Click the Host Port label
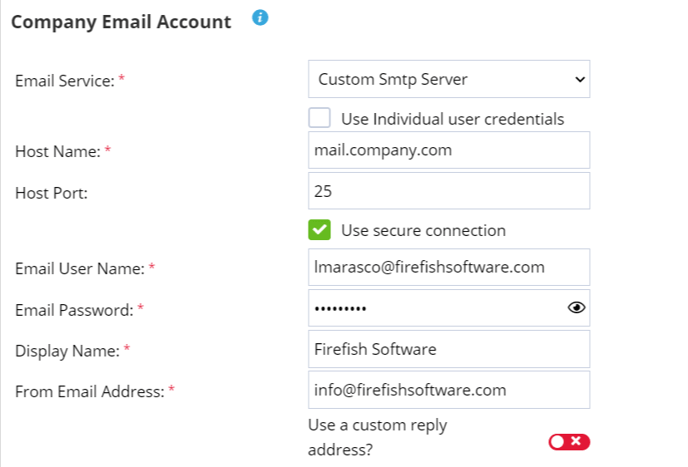 [x=51, y=192]
